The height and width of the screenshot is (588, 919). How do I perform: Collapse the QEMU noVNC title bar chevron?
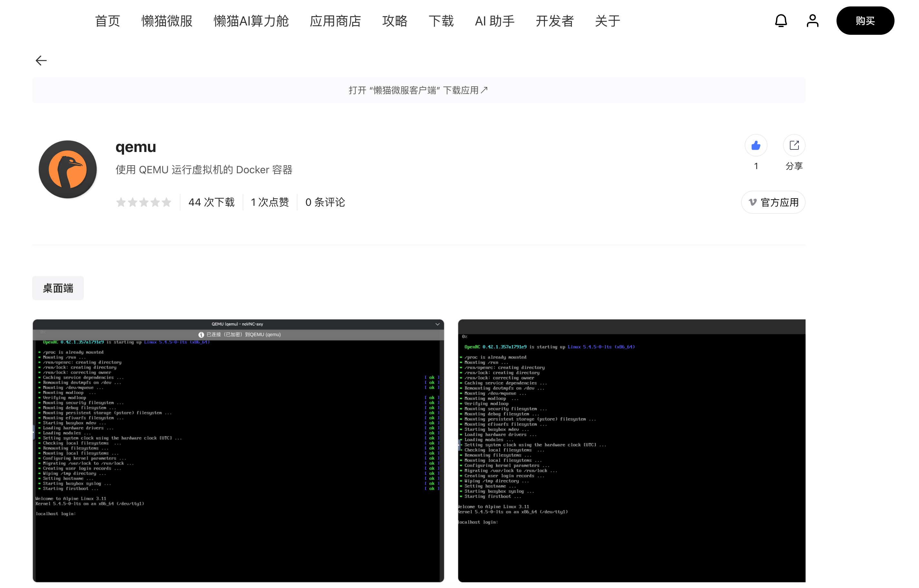tap(437, 324)
